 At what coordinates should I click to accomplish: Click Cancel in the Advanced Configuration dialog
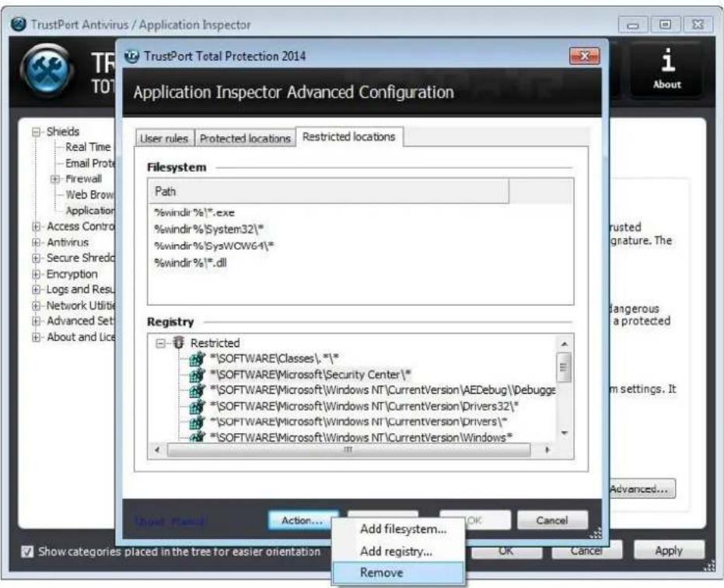click(552, 520)
